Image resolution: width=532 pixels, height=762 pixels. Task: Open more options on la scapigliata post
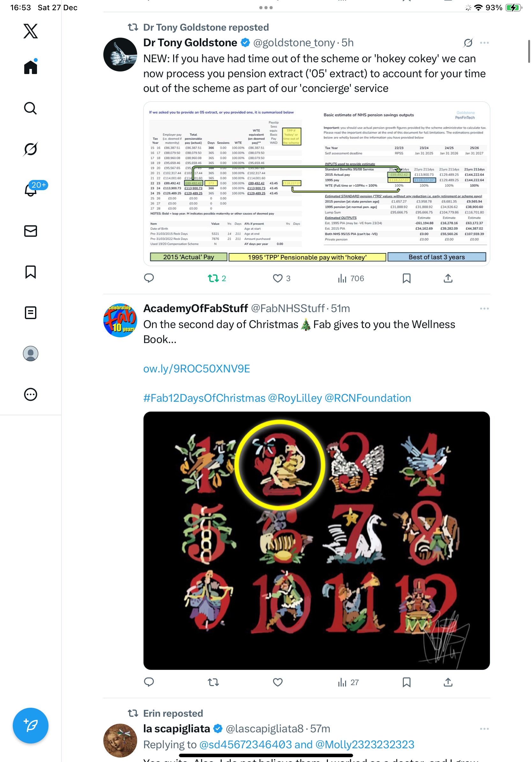[x=484, y=729]
